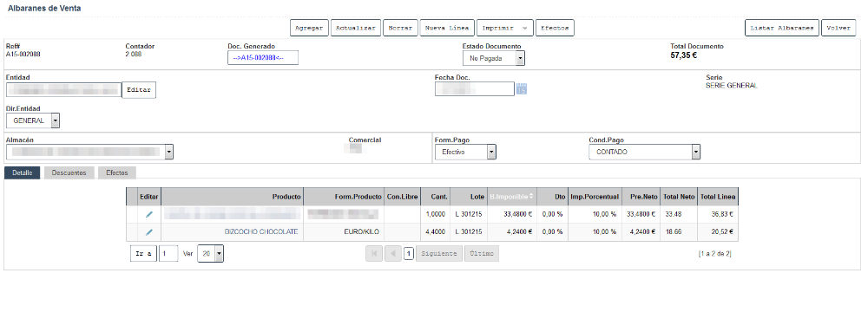Open the Imprimir dropdown button
868x312 pixels.
point(505,29)
